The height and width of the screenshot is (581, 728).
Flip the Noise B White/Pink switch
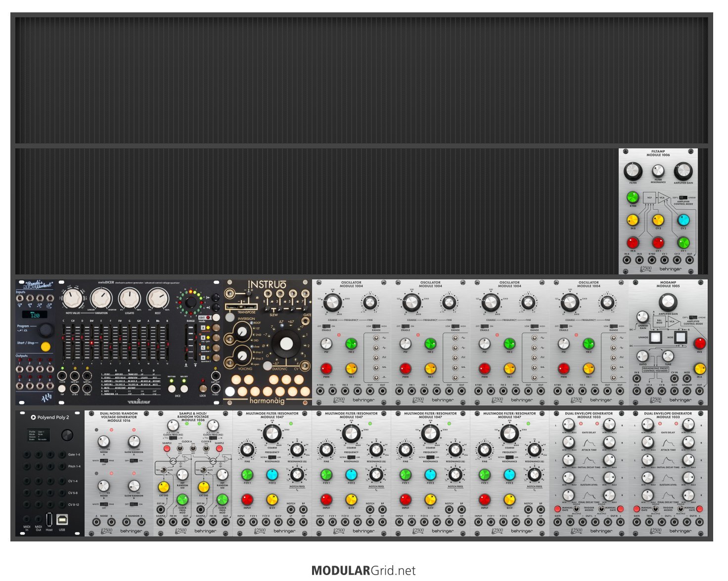[x=104, y=504]
